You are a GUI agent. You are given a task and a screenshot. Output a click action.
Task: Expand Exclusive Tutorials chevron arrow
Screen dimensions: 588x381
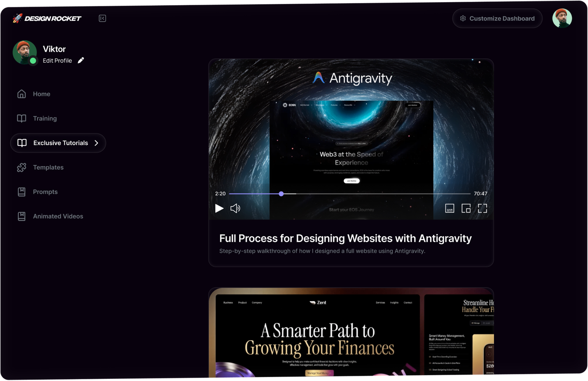(96, 143)
